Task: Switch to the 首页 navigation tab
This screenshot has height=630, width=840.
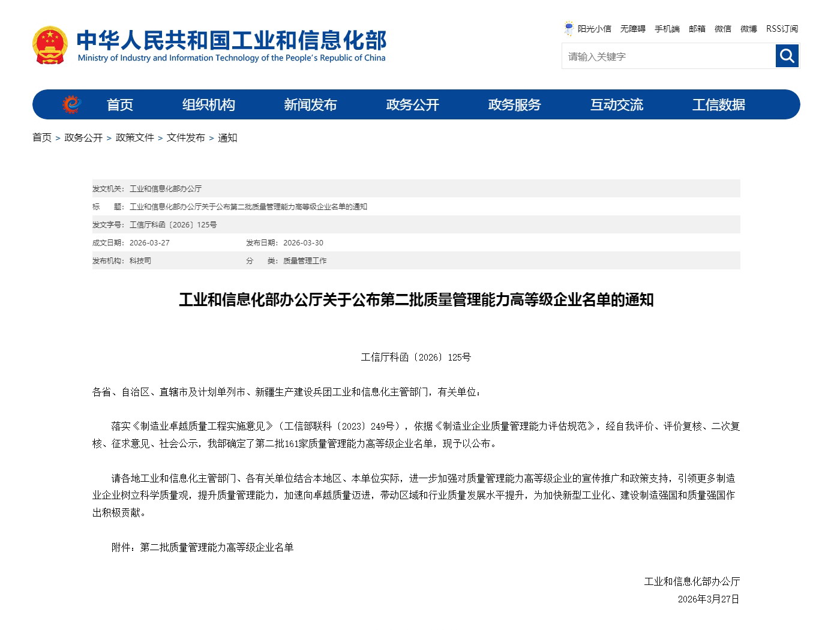Action: coord(119,104)
